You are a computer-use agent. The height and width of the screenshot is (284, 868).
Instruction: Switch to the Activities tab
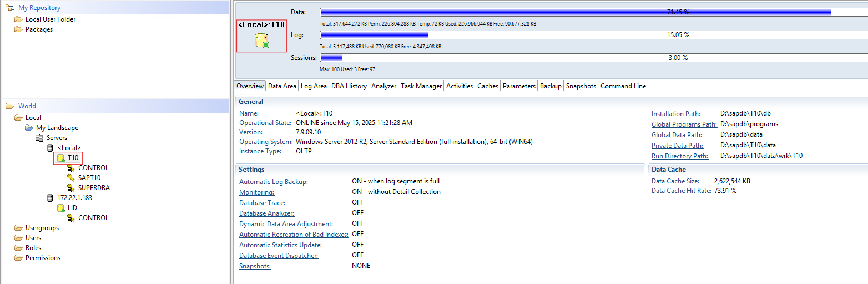click(x=460, y=86)
